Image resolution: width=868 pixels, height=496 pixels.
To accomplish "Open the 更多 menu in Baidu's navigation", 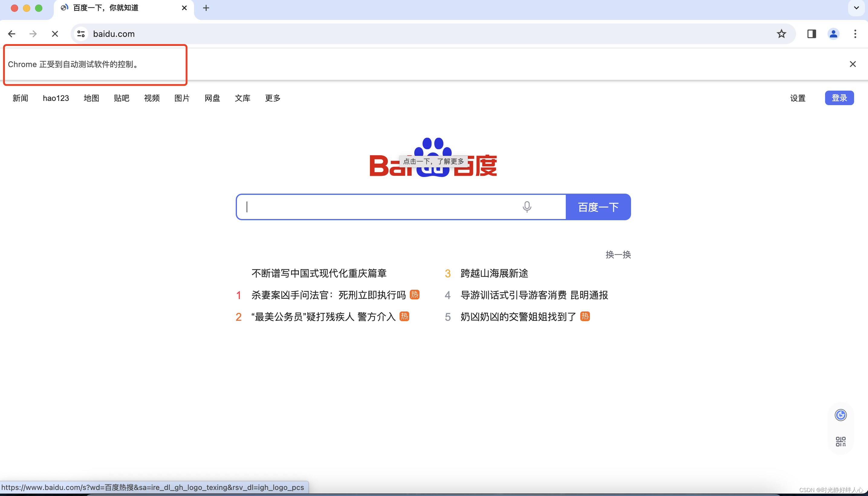I will (x=272, y=98).
